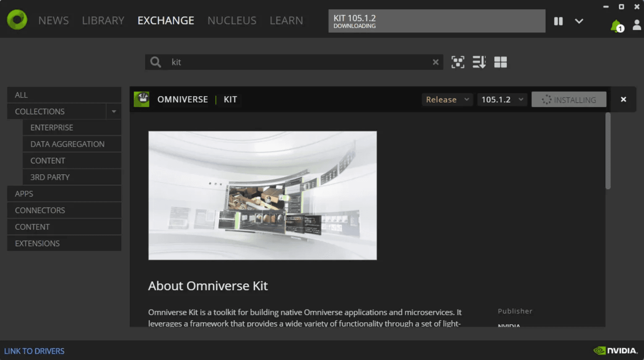Open the notifications bell
Screen dimensions: 644x360
[616, 26]
